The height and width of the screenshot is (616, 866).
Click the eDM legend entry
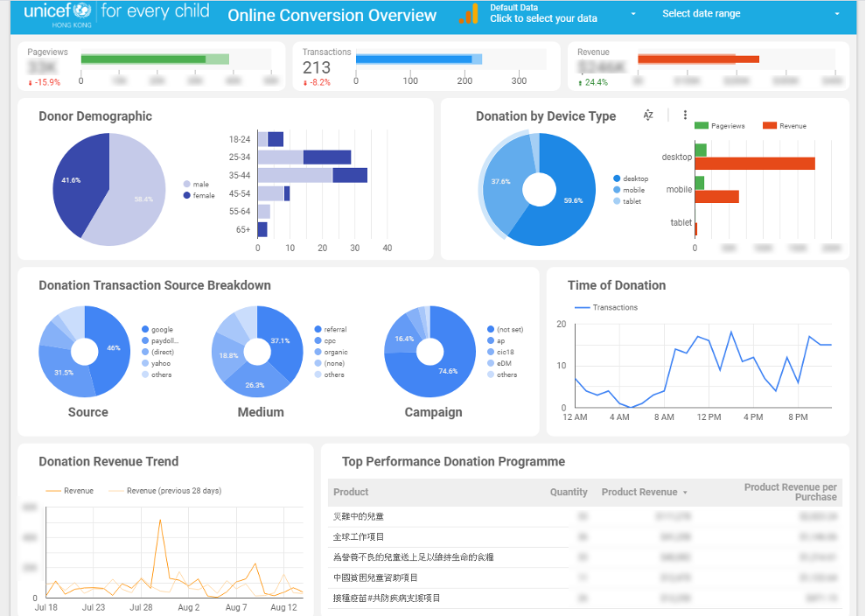[x=499, y=363]
